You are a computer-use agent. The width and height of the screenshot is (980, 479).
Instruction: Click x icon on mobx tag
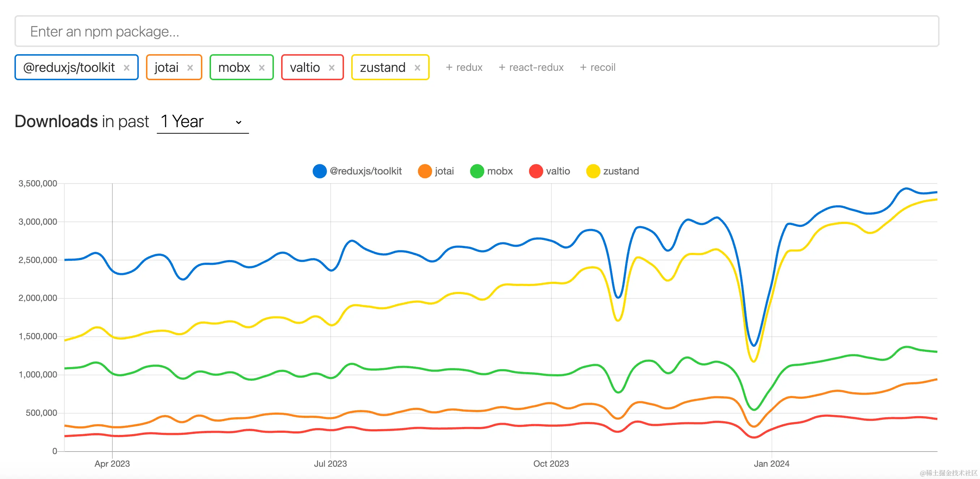(262, 68)
